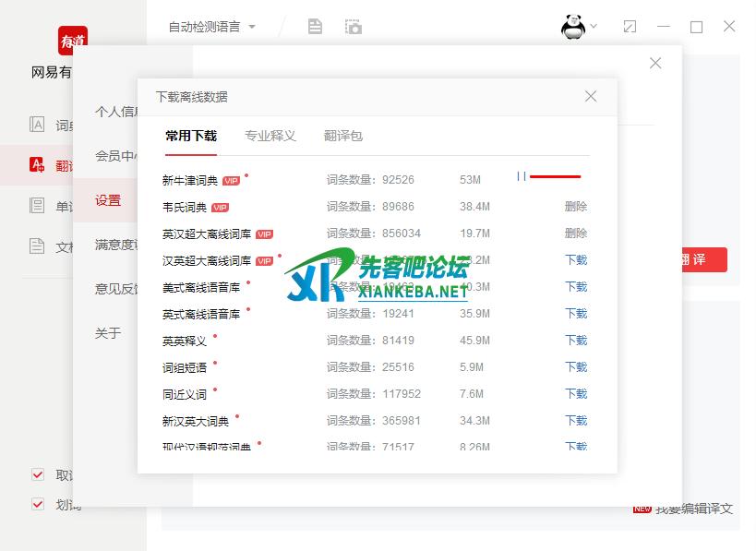Pause the 新牛津词典 download

tap(522, 176)
